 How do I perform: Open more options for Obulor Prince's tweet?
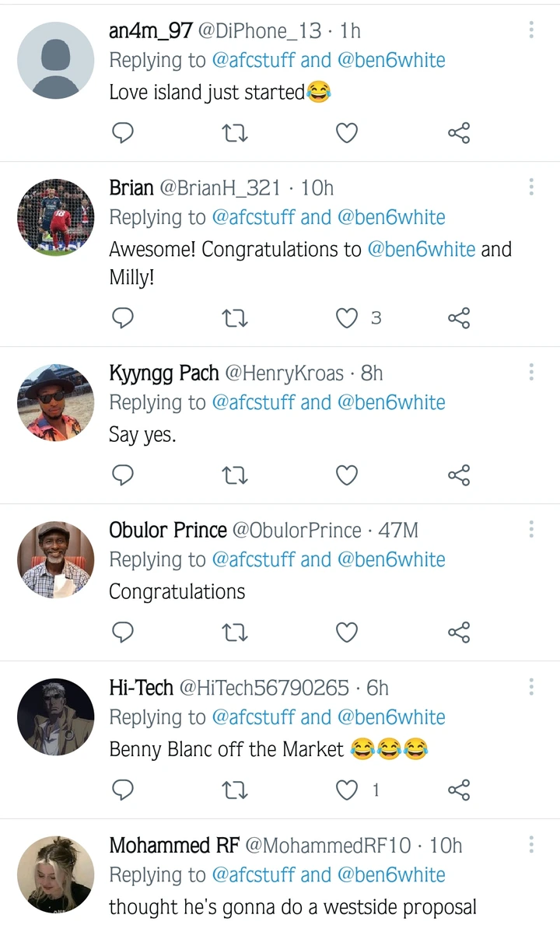(x=531, y=530)
